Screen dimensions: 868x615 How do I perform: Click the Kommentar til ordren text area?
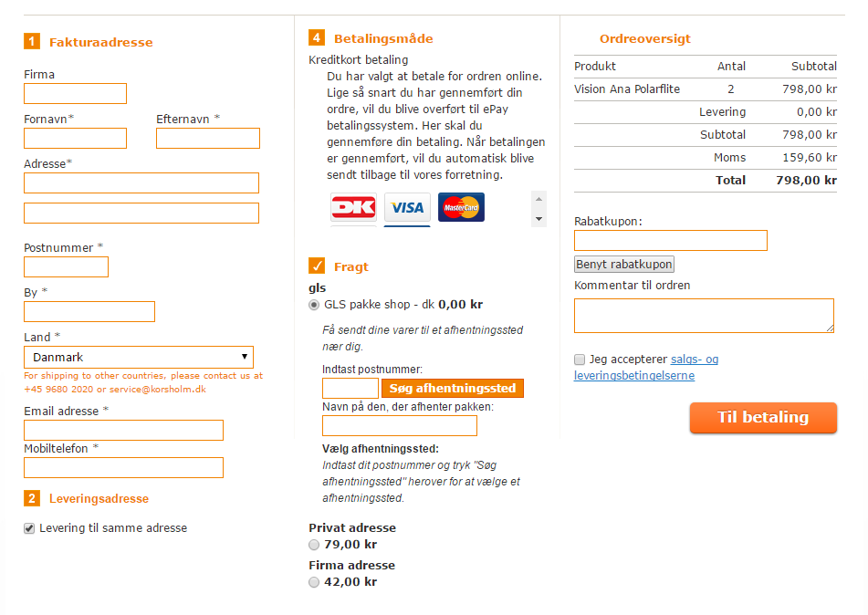click(704, 316)
